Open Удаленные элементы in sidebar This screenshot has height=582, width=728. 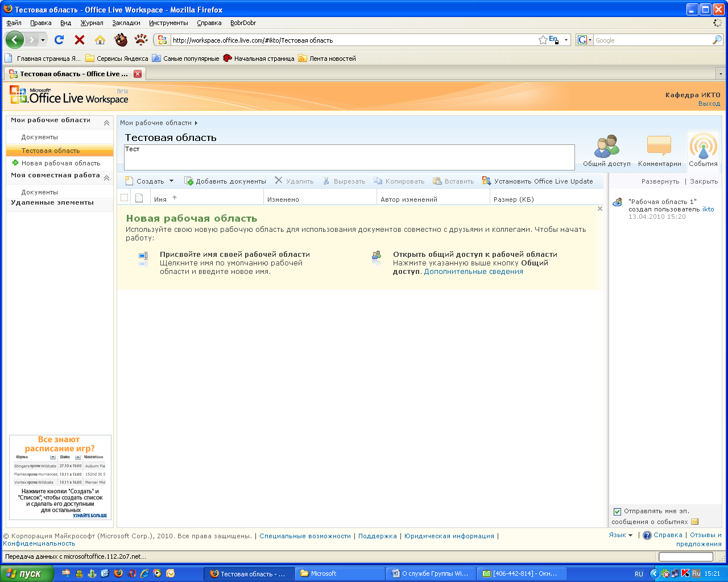point(52,202)
